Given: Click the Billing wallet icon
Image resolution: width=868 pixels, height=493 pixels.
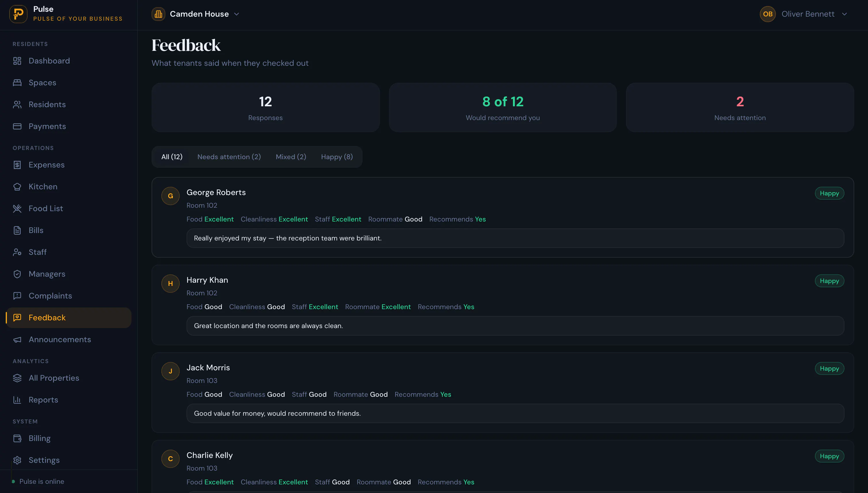Looking at the screenshot, I should pos(17,438).
